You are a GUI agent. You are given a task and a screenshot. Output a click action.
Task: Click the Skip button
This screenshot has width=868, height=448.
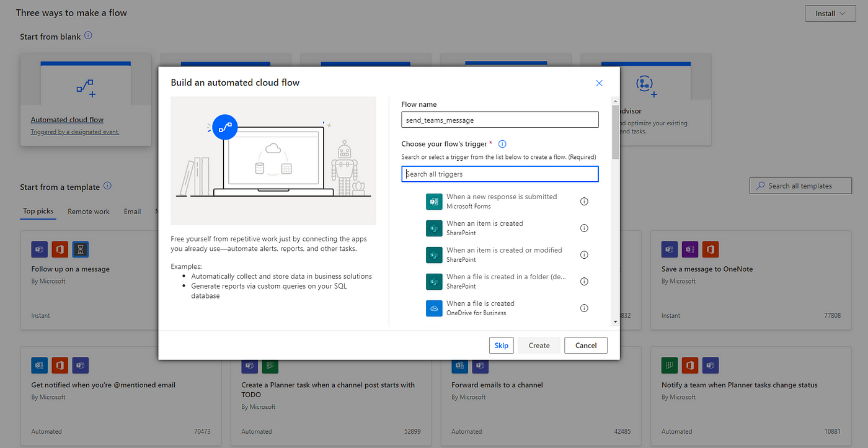[502, 346]
